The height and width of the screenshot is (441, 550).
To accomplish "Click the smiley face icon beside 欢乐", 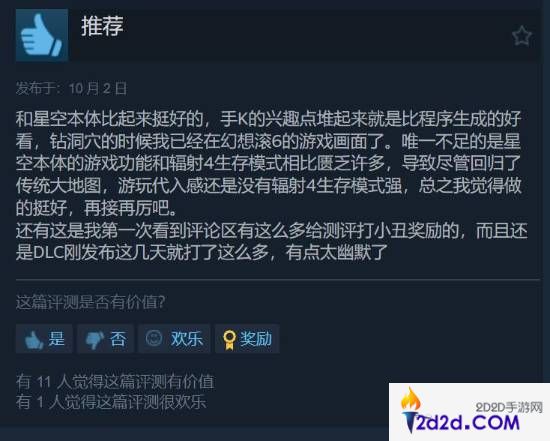I will [x=154, y=338].
